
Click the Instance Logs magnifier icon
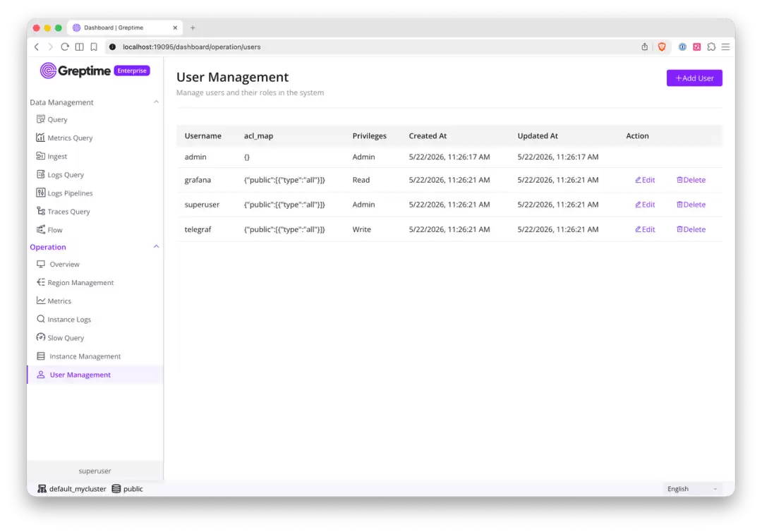[41, 319]
